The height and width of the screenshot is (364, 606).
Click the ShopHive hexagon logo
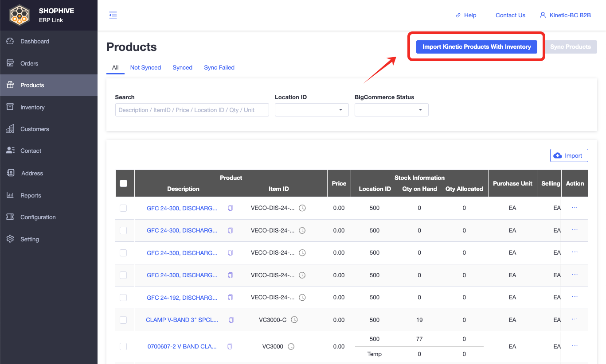pos(20,15)
